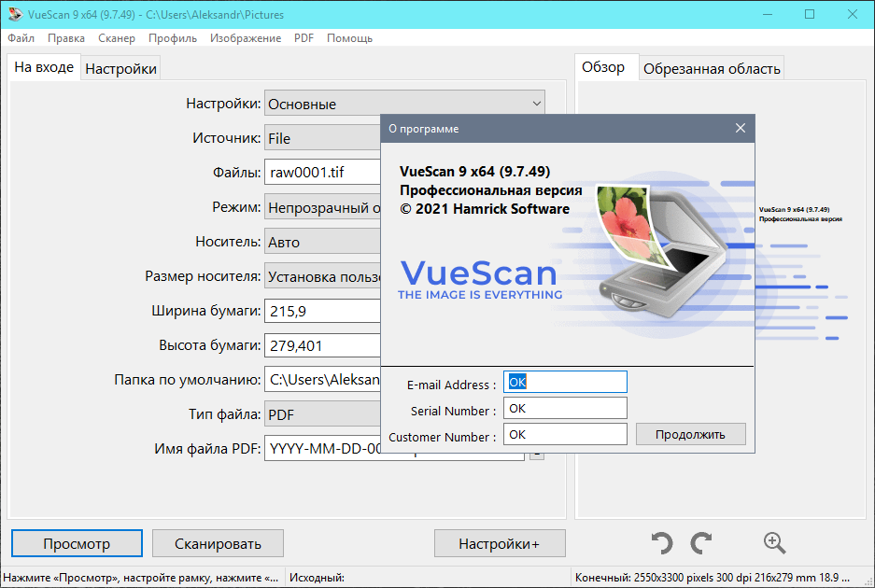Click the Serial Number field
Screen dimensions: 875x588
tap(565, 408)
